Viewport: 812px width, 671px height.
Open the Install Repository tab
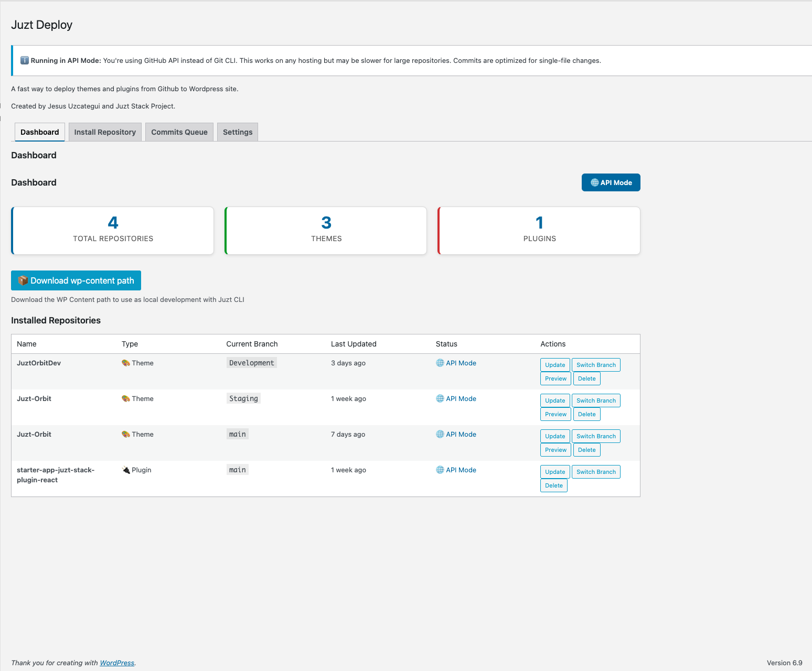pos(105,132)
